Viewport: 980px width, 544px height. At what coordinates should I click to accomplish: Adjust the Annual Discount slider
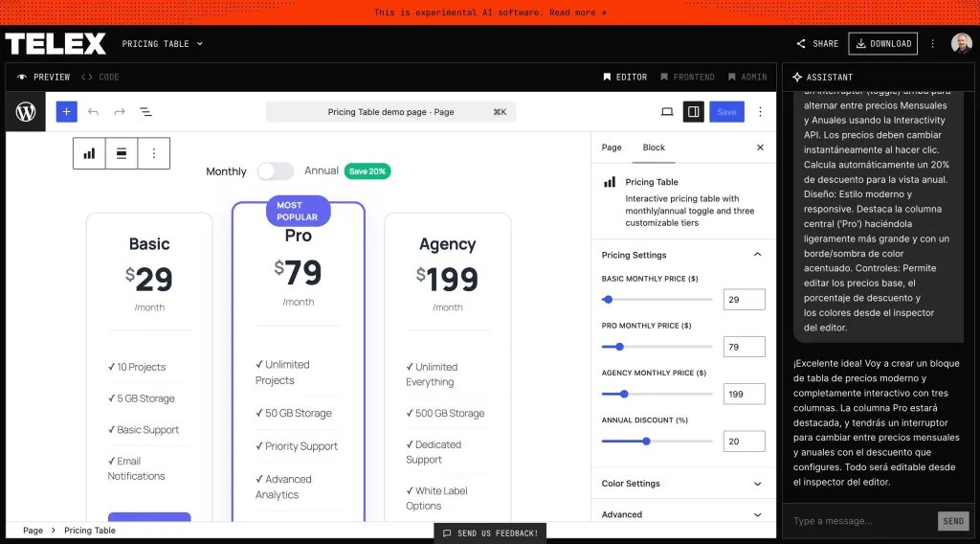pos(657,442)
